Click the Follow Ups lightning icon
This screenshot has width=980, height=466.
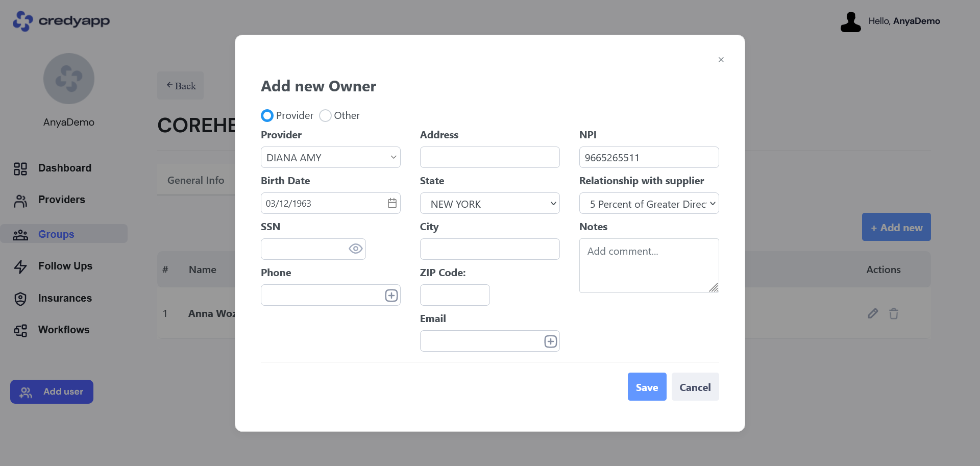tap(20, 266)
